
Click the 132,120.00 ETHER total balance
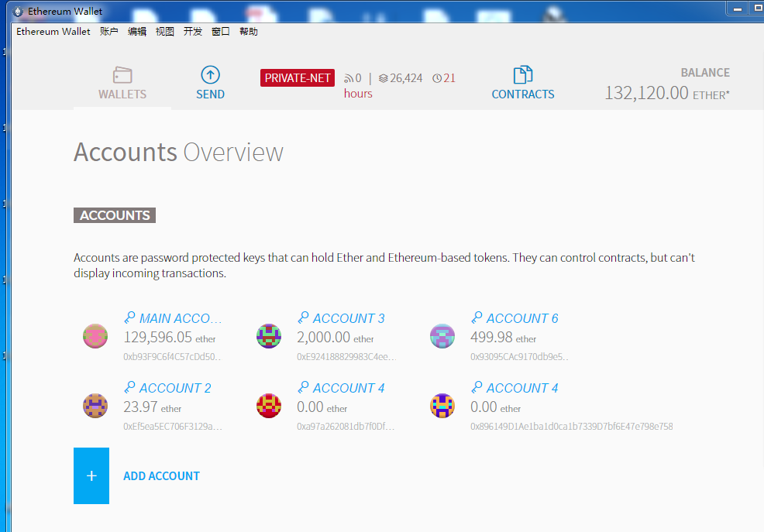(667, 93)
